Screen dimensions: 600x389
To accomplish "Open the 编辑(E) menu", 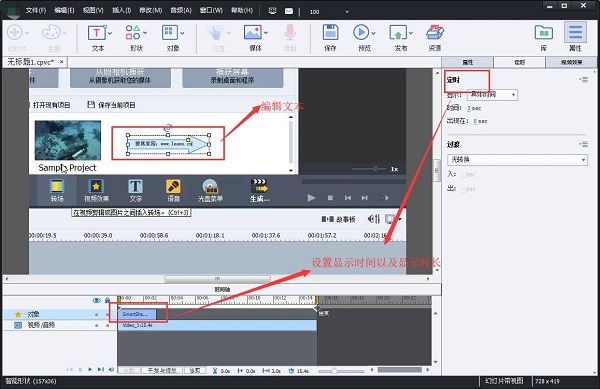I will [64, 10].
